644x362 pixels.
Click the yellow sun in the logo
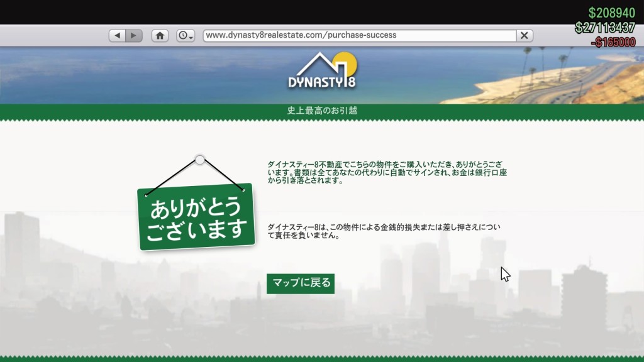(x=347, y=63)
